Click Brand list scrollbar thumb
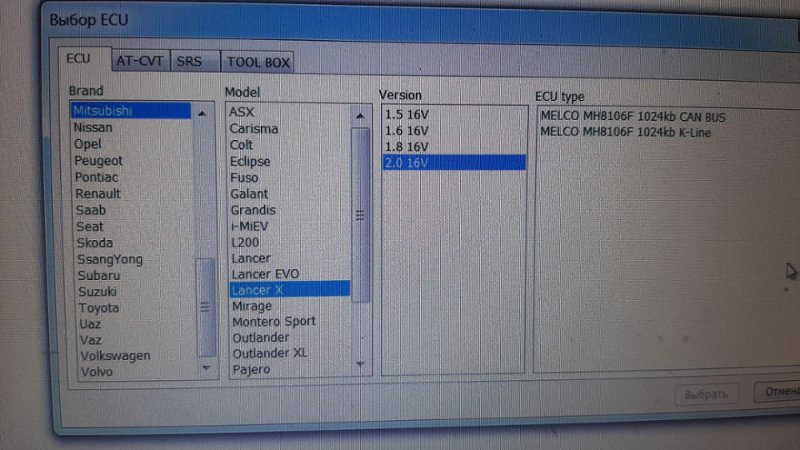This screenshot has height=450, width=800. point(205,307)
